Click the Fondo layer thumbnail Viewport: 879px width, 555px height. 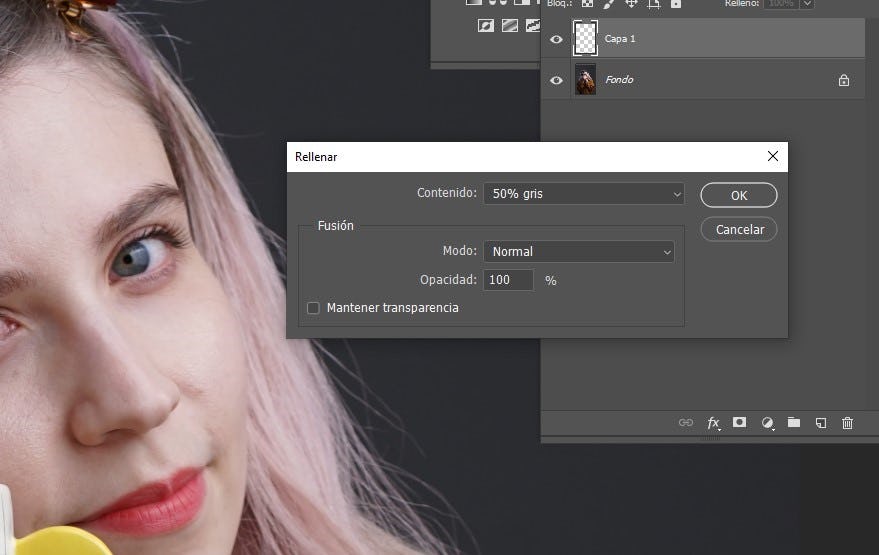[x=585, y=80]
